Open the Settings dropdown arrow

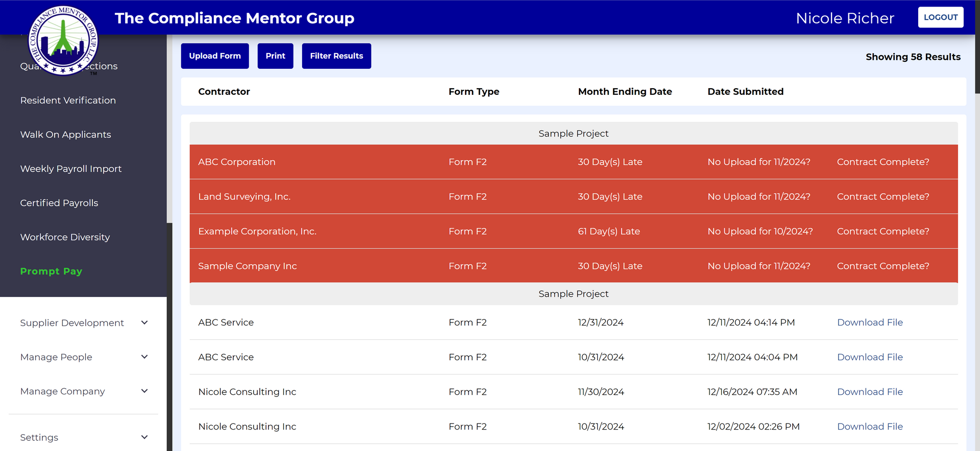point(144,437)
